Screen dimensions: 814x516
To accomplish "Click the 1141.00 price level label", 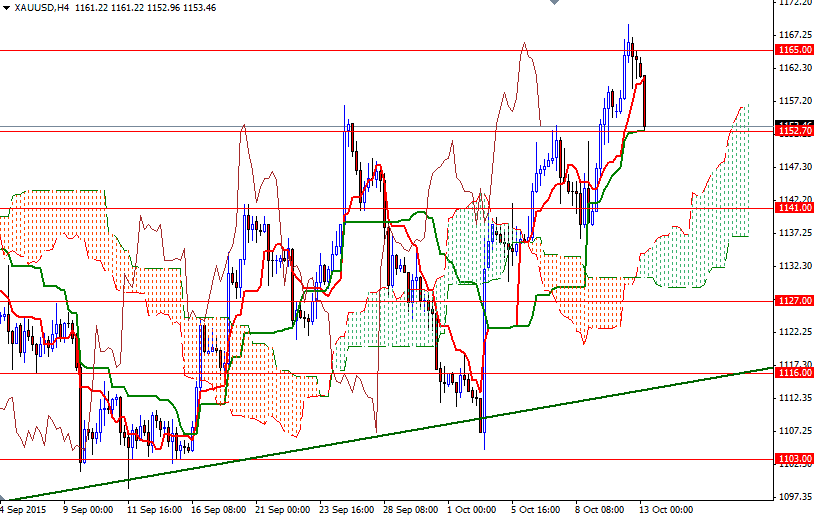I will [x=794, y=208].
